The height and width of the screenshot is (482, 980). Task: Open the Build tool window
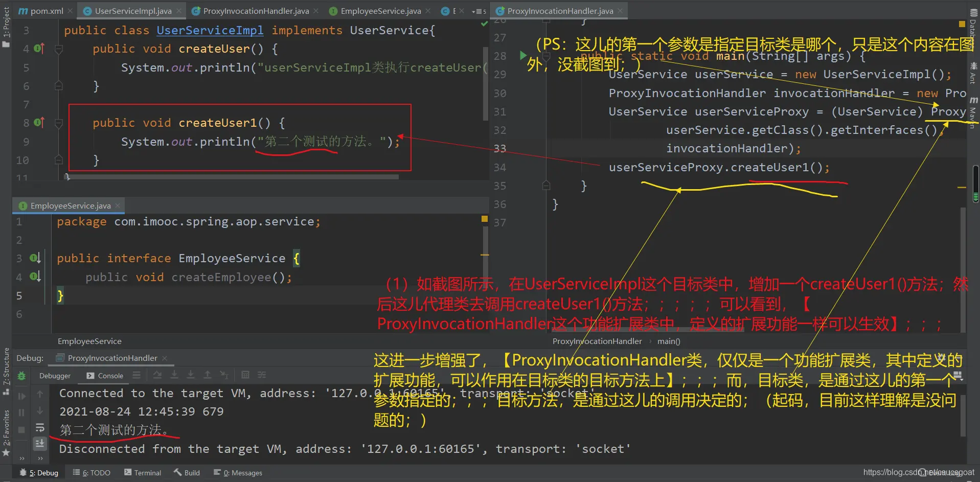187,473
